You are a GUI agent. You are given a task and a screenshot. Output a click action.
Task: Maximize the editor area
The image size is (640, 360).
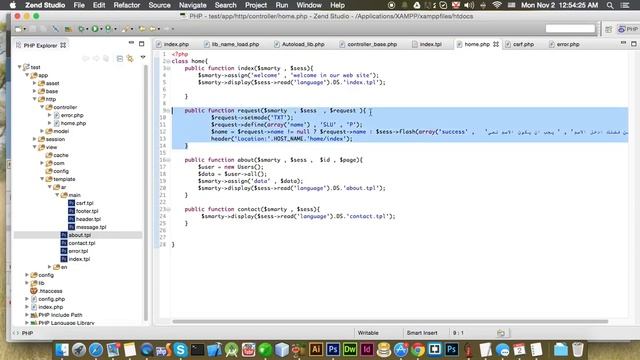pos(633,43)
